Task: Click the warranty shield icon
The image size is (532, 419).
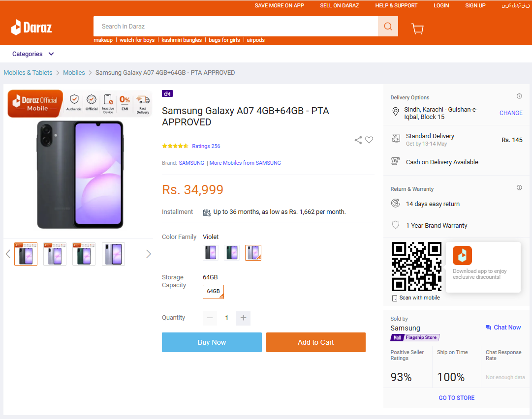Action: (396, 225)
